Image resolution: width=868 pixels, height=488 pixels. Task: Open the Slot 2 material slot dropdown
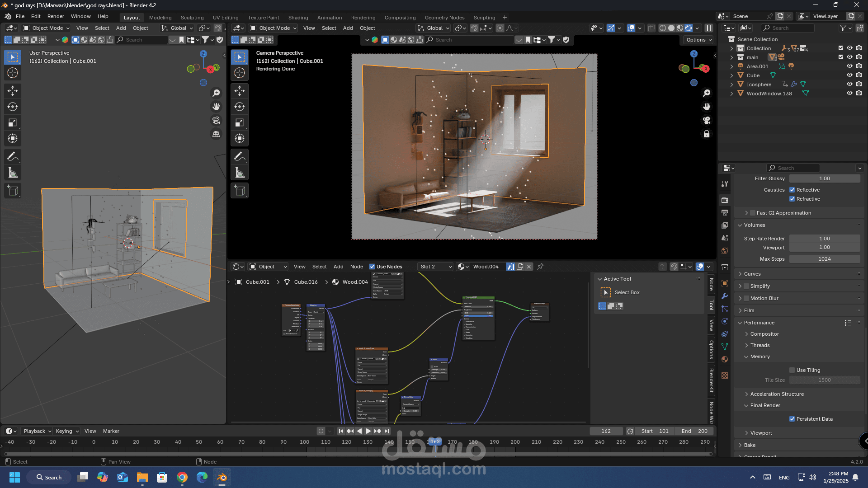[435, 267]
